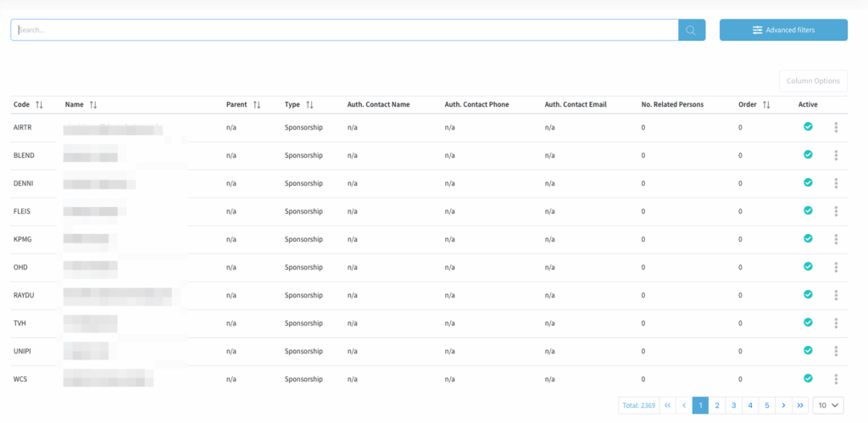
Task: Select the UNIPI code cell
Action: (x=23, y=352)
